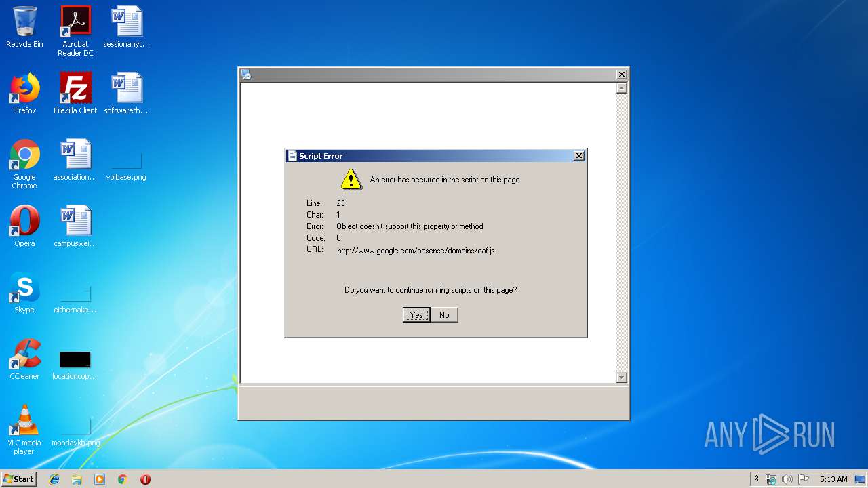Click the 'Object doesn't support this property' error text
Viewport: 868px width, 488px height.
pyautogui.click(x=410, y=226)
